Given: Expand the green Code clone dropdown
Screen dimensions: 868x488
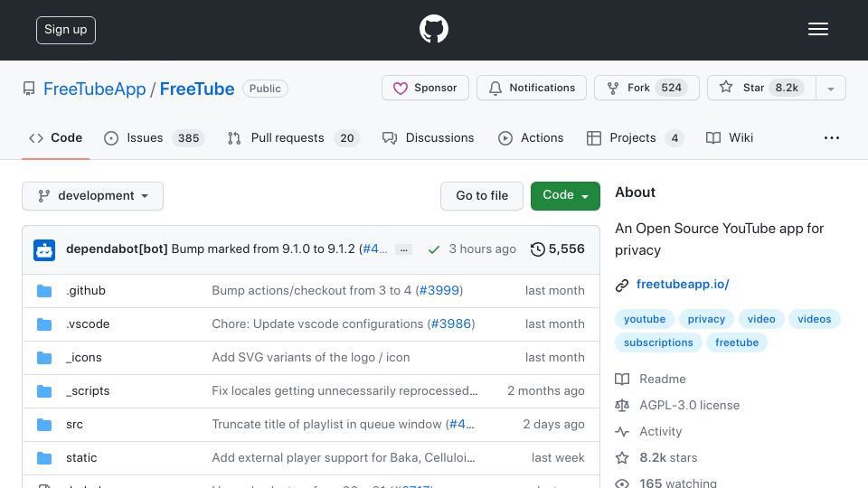Looking at the screenshot, I should pyautogui.click(x=565, y=196).
